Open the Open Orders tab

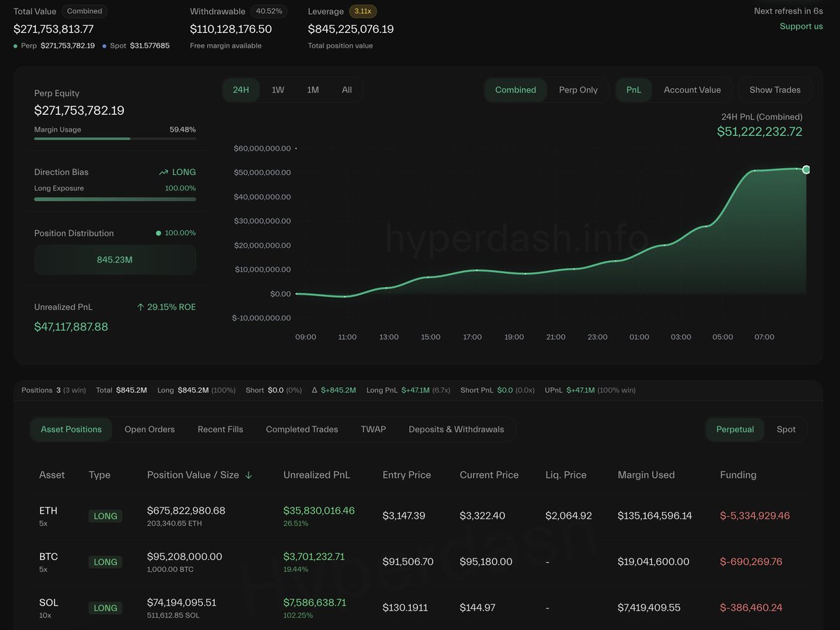pos(149,429)
